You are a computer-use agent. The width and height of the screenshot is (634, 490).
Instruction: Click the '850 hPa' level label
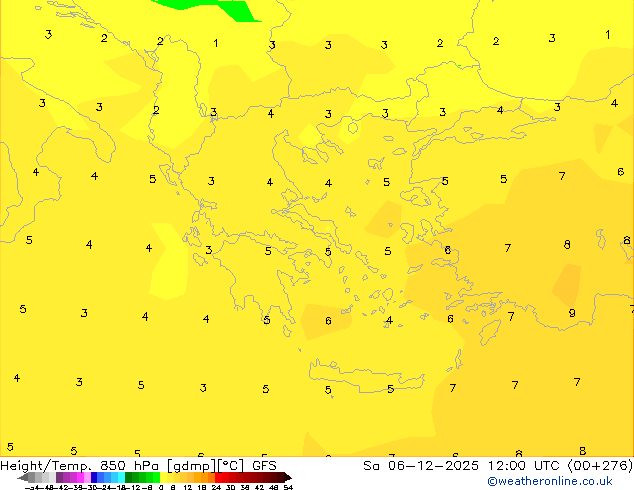tap(129, 465)
